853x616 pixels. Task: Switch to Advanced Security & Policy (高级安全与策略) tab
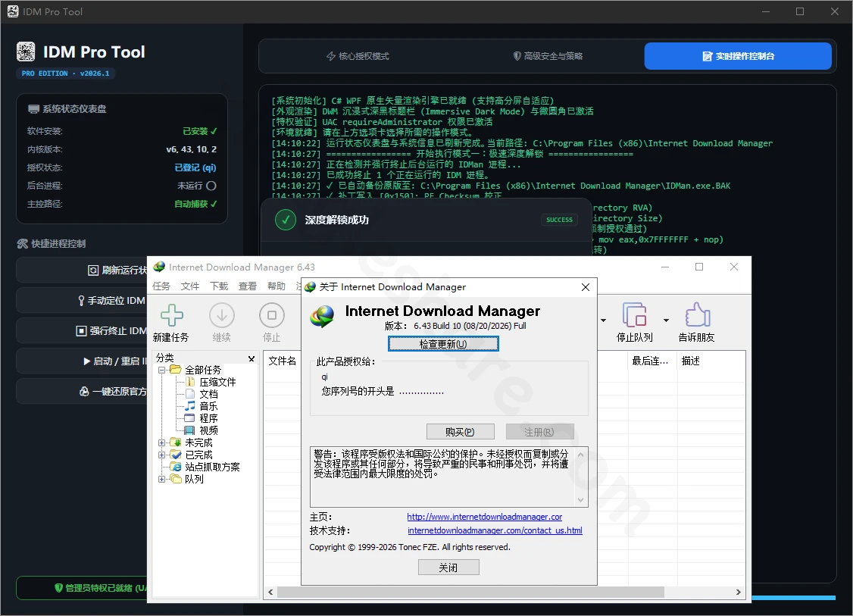click(548, 56)
